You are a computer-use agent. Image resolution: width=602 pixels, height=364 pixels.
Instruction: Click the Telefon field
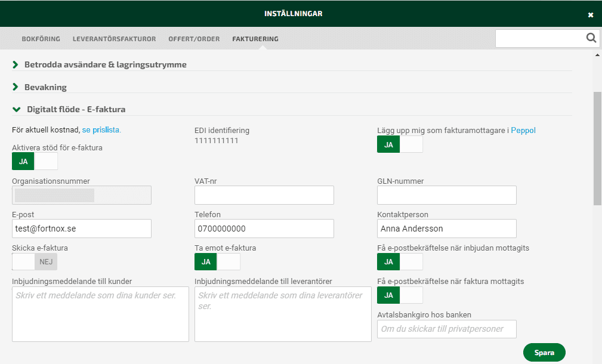264,229
